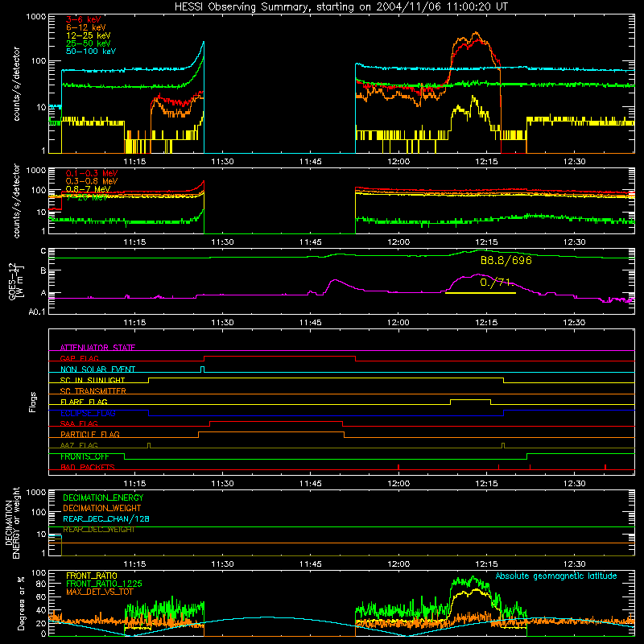Click the REAR_DEC_CHAN/128 legend label
This screenshot has height=644, width=644.
106,518
